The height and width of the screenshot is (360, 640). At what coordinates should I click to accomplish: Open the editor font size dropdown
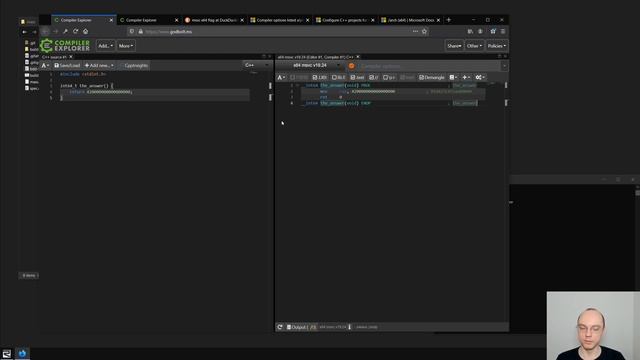pos(45,65)
